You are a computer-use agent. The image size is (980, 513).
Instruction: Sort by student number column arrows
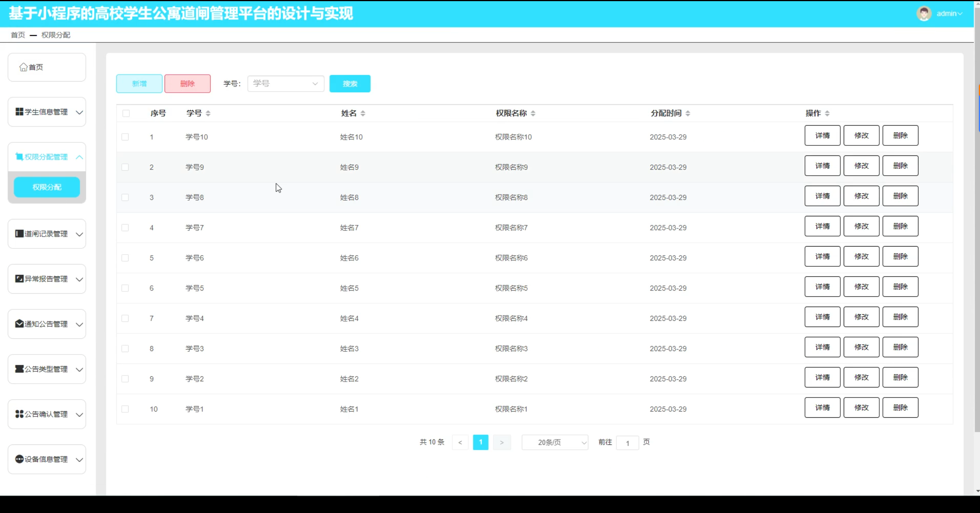(x=208, y=113)
